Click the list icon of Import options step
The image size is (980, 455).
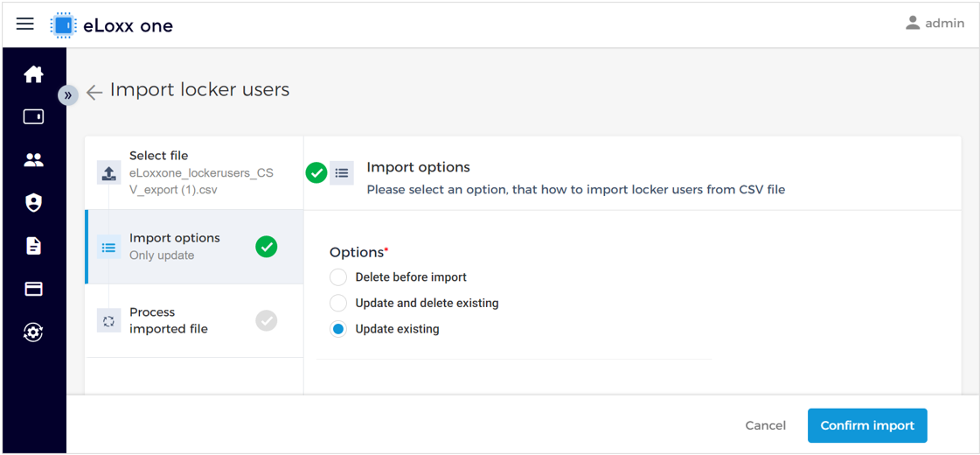(x=108, y=247)
